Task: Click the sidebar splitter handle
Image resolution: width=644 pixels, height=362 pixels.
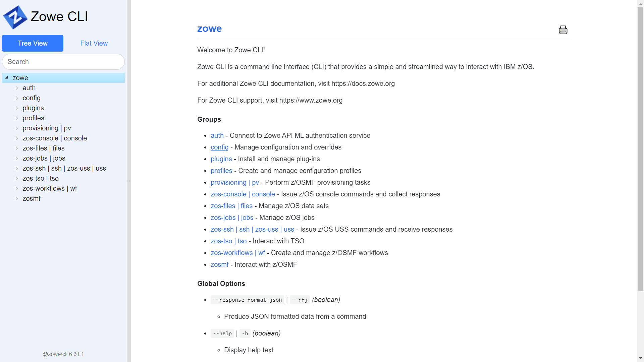Action: click(x=128, y=181)
